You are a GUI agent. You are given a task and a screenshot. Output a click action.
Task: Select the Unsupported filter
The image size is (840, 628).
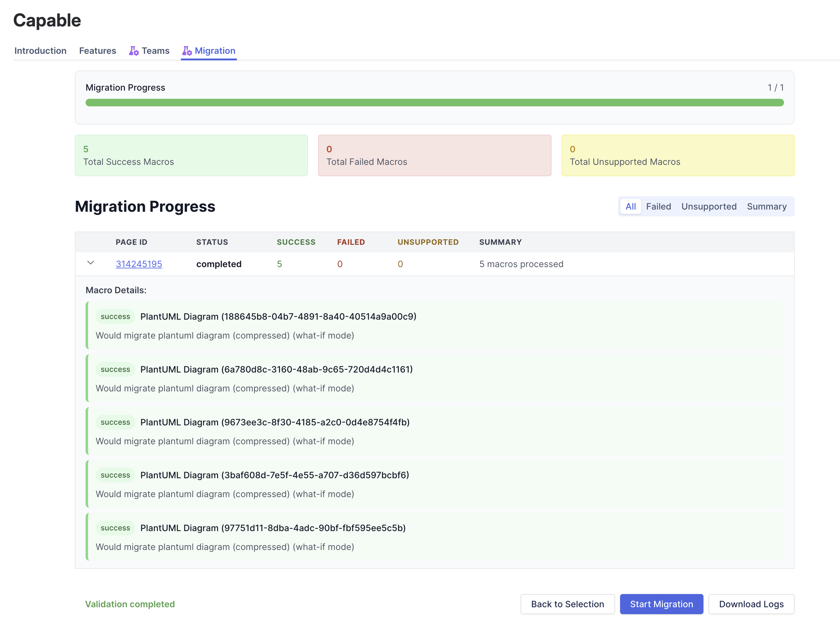(708, 206)
